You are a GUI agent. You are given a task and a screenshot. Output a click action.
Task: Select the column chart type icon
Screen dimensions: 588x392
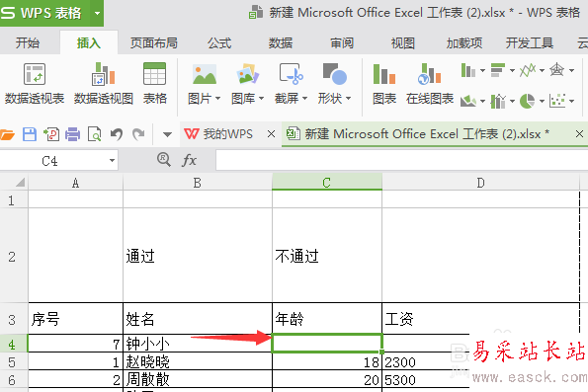[468, 70]
